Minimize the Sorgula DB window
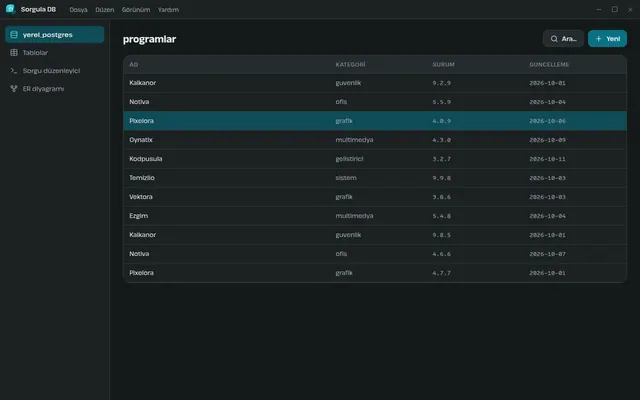The height and width of the screenshot is (400, 640). pyautogui.click(x=599, y=9)
